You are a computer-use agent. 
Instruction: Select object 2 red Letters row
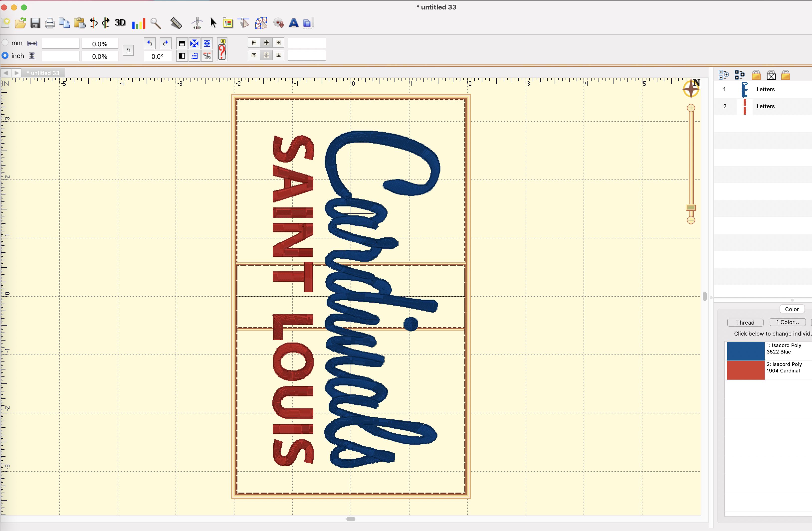click(x=763, y=106)
